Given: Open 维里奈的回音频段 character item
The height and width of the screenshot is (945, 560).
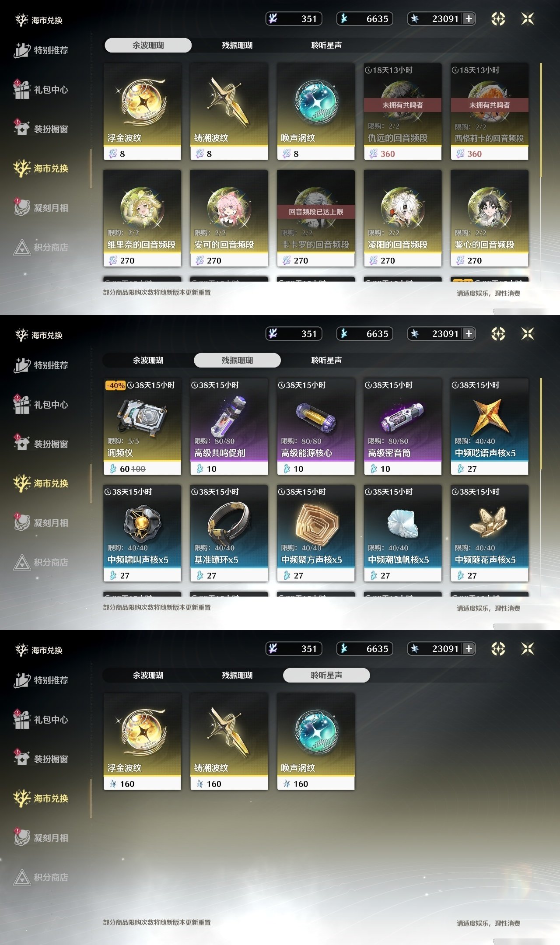Looking at the screenshot, I should click(x=142, y=218).
